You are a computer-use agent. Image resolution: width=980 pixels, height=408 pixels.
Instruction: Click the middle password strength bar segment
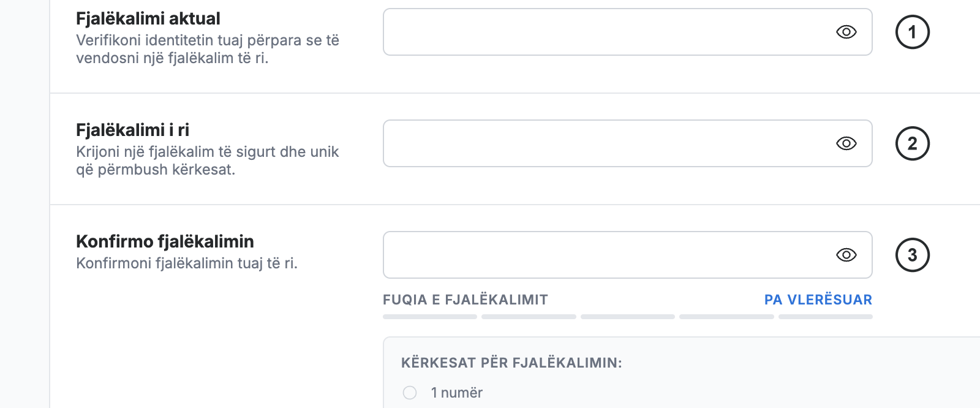[628, 317]
